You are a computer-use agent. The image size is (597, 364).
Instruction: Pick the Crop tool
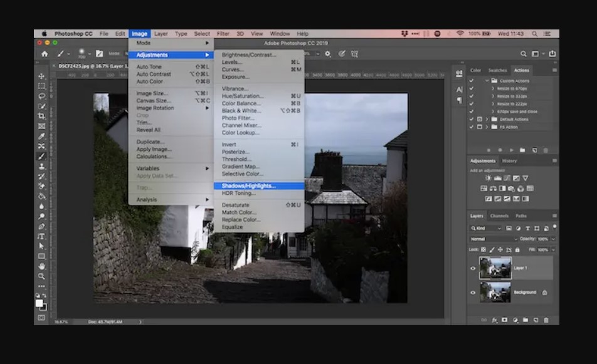tap(42, 116)
